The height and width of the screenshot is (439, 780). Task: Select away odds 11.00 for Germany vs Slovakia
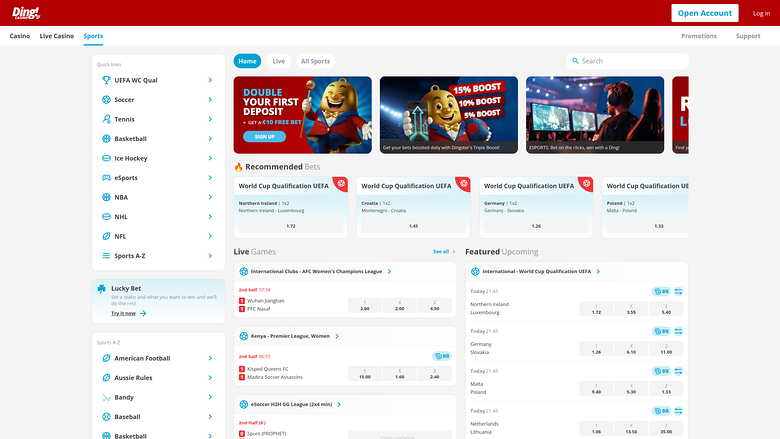pos(666,349)
